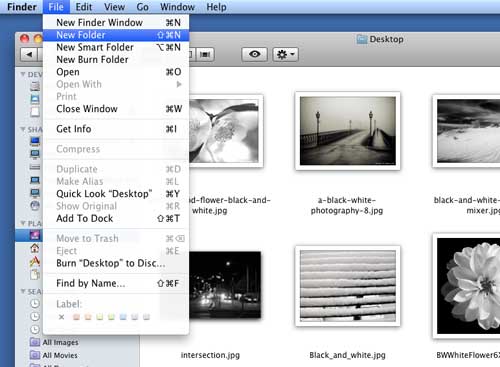Switch to Cover Flow view button
Screen dimensions: 500x367
[x=205, y=54]
